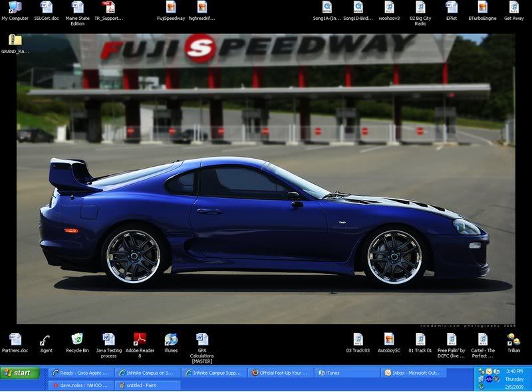Open the AutoboySC file icon
Viewport: 532px width, 392px height.
(x=389, y=340)
